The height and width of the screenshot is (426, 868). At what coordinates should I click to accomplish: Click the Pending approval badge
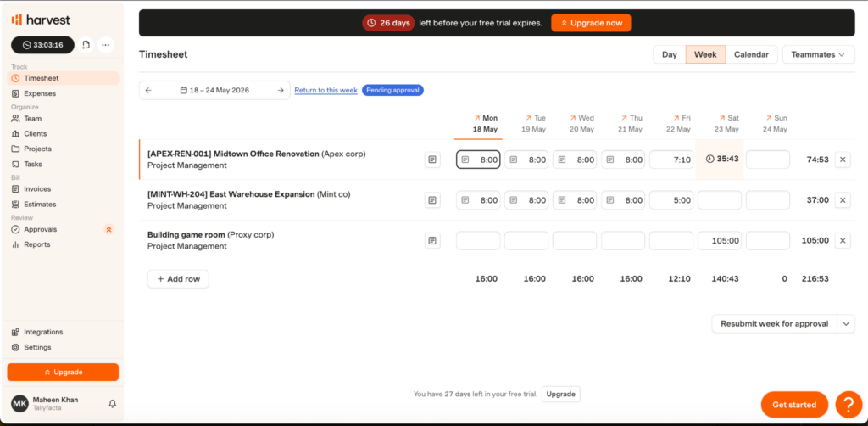392,90
